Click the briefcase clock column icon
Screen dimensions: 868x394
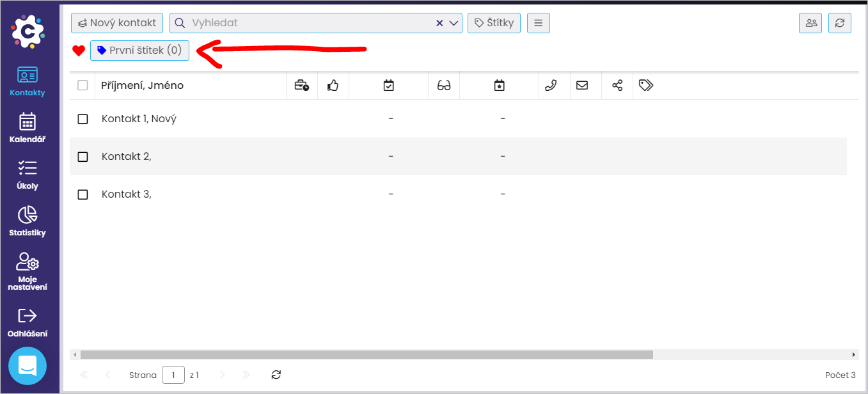coord(301,85)
